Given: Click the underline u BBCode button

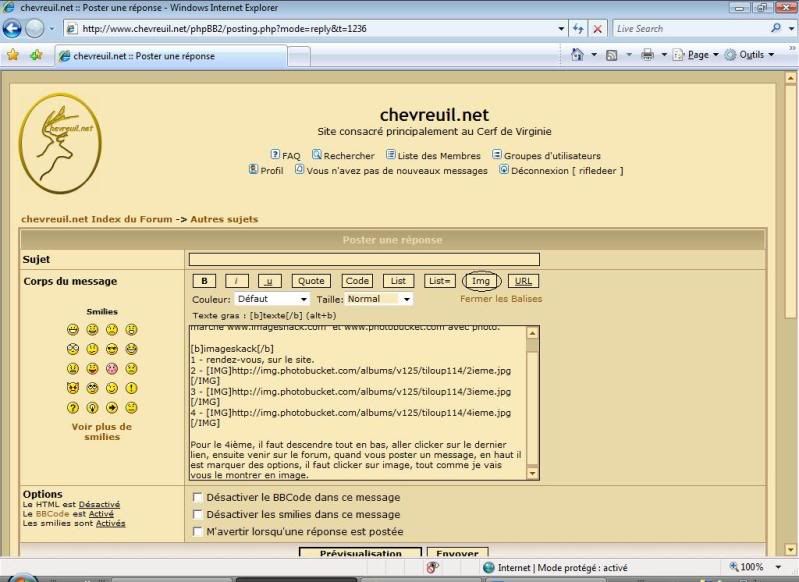Looking at the screenshot, I should [x=270, y=281].
